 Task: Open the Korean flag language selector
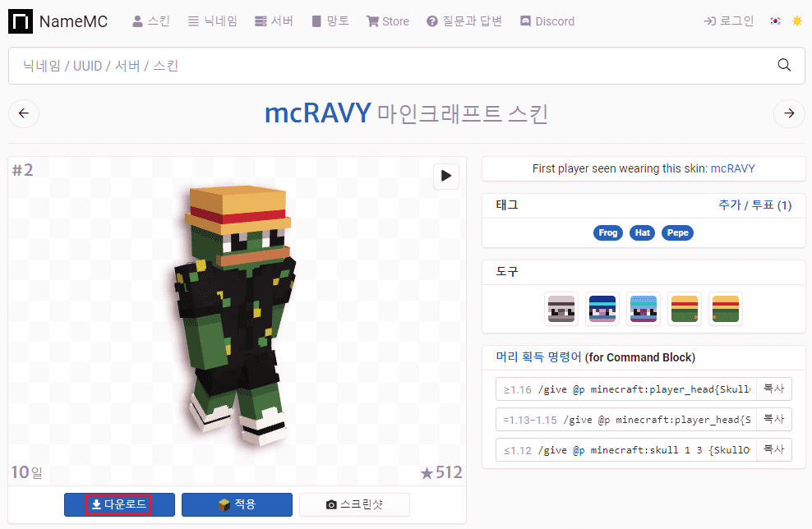[775, 21]
